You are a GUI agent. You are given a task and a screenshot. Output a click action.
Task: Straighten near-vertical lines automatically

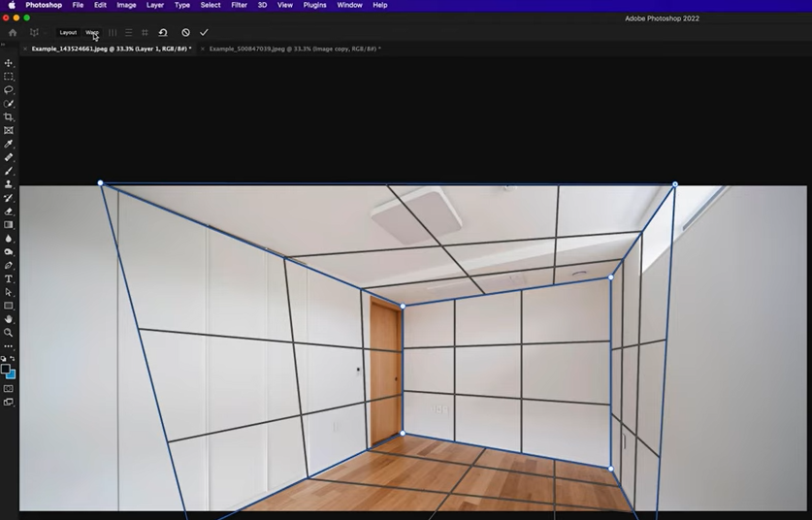(x=113, y=33)
